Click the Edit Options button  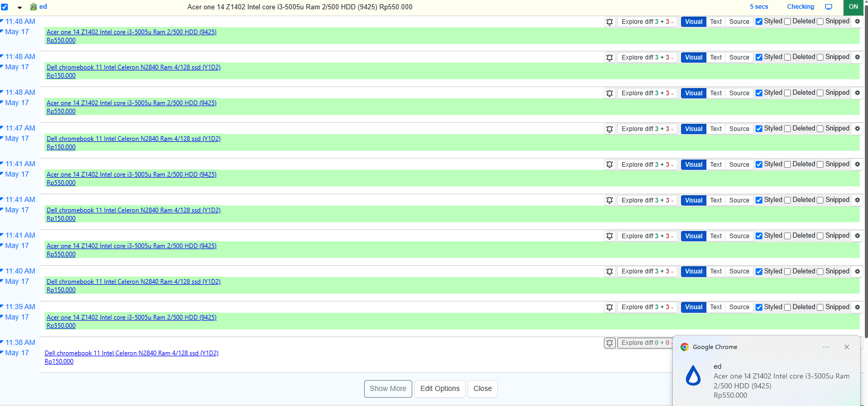tap(440, 388)
